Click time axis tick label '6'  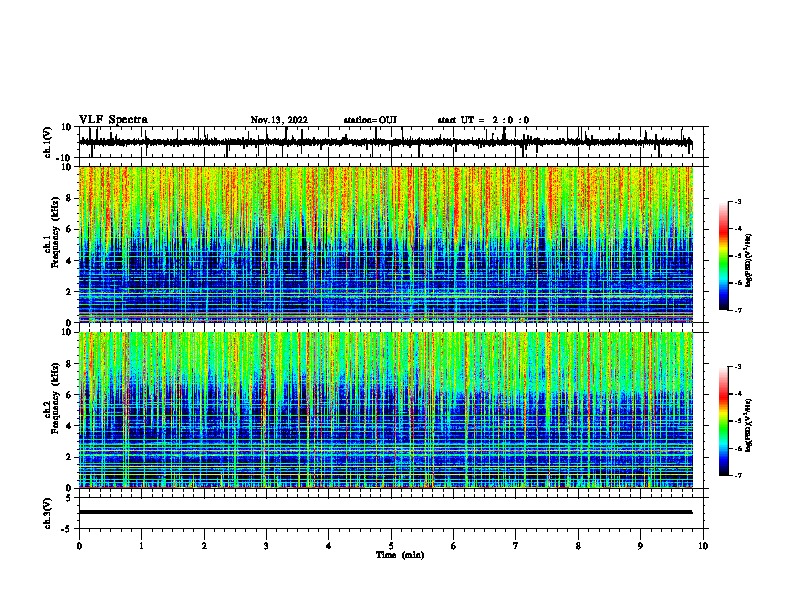[454, 546]
